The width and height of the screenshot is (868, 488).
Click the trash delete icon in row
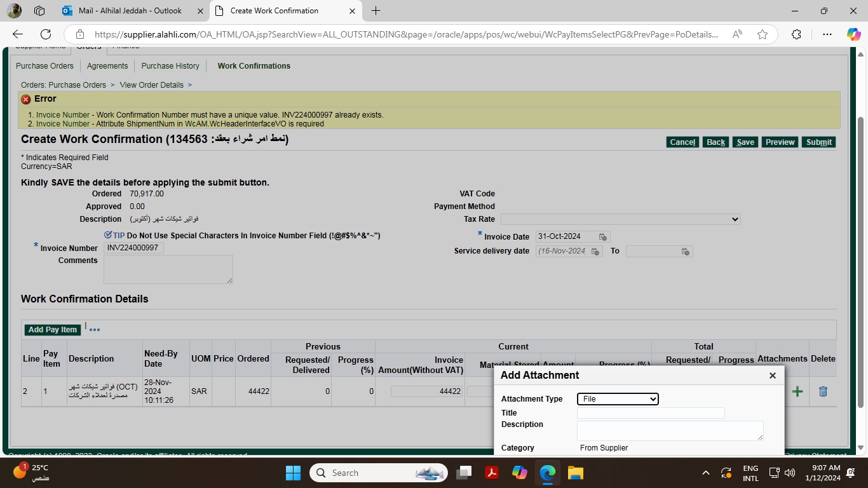pyautogui.click(x=823, y=391)
